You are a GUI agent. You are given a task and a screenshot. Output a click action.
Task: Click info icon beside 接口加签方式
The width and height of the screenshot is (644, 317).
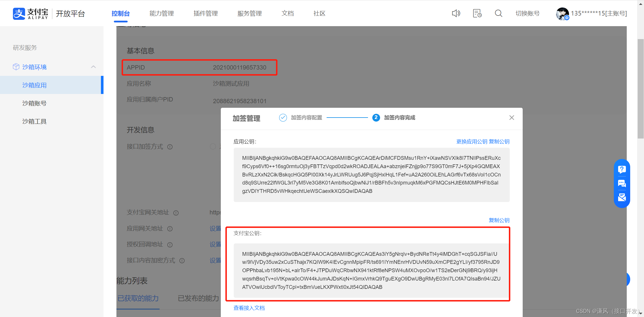(x=170, y=147)
